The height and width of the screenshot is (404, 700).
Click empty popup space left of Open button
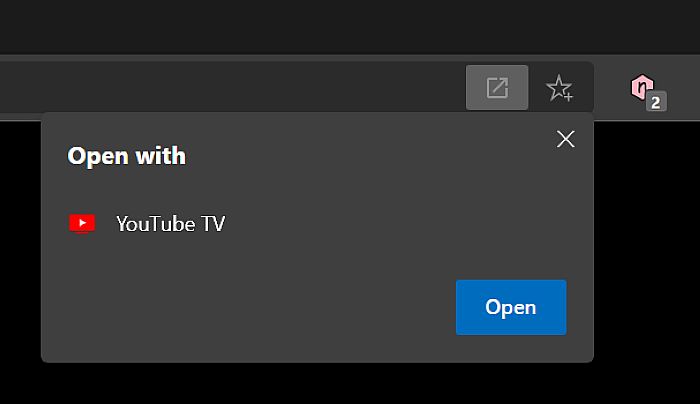(250, 308)
